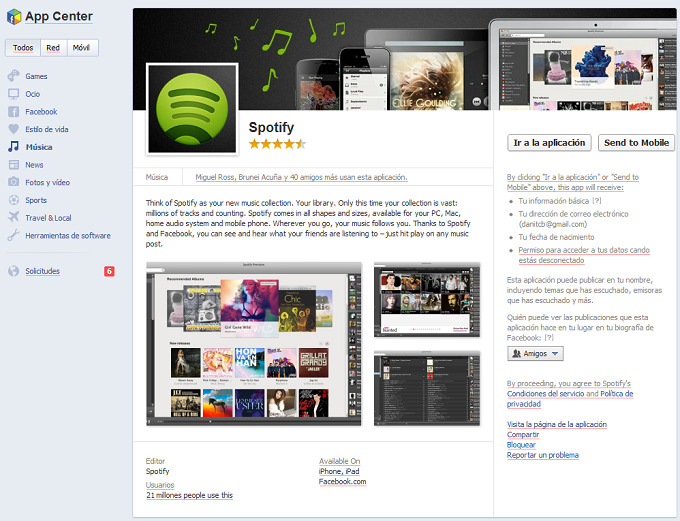Click Reportar un problema link
This screenshot has width=680, height=521.
(543, 455)
